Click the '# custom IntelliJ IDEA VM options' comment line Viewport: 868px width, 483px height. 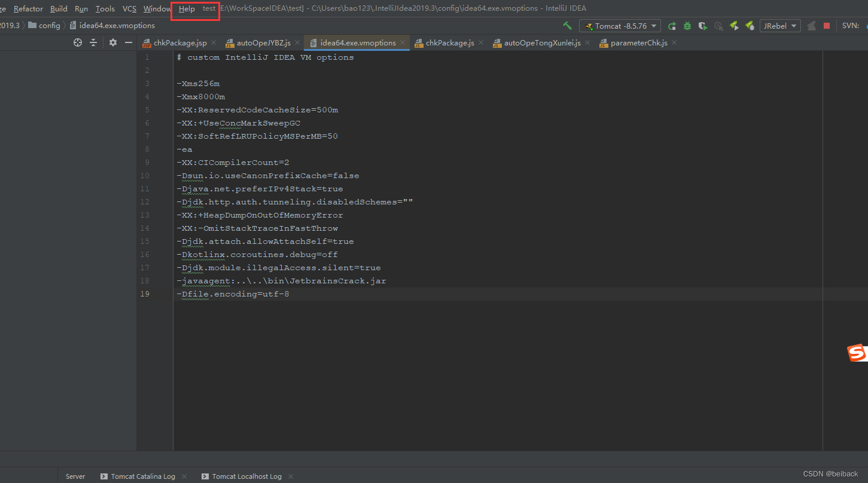(265, 57)
